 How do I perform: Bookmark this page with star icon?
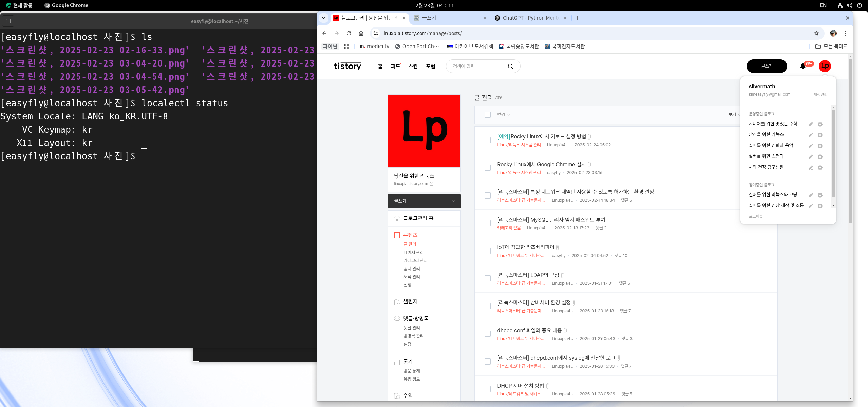point(816,33)
